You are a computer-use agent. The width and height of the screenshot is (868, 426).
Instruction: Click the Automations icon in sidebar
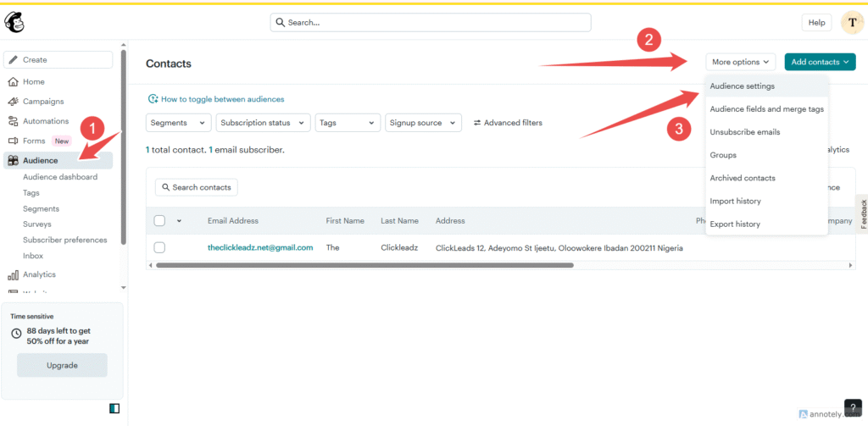[x=14, y=121]
